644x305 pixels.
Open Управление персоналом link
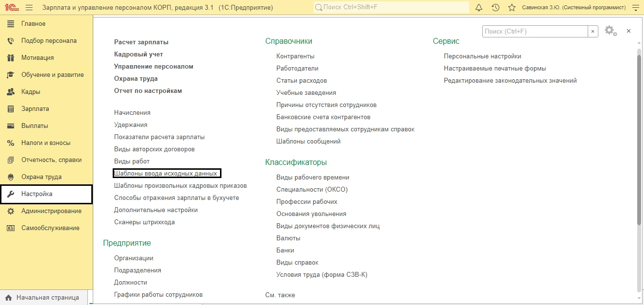coord(154,67)
